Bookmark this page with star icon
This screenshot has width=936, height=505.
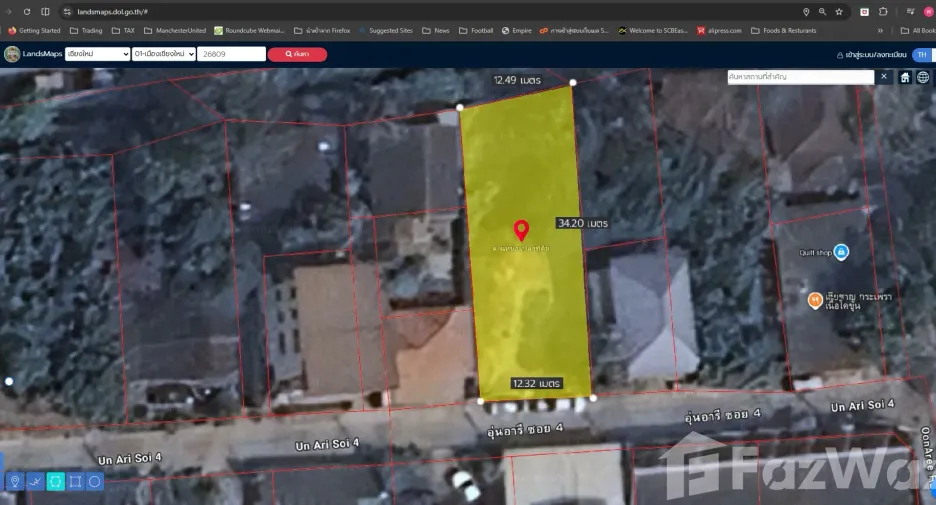point(839,11)
